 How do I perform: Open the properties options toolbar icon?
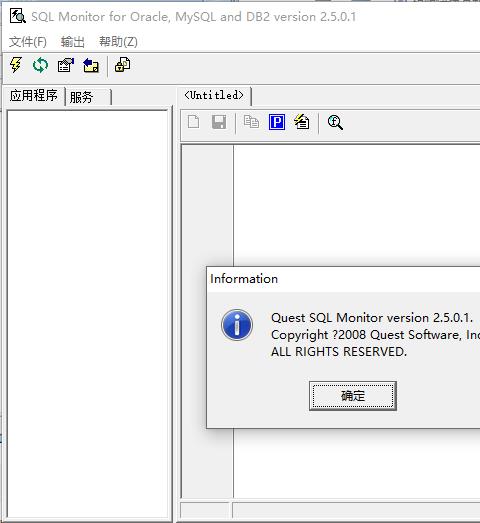(x=65, y=65)
